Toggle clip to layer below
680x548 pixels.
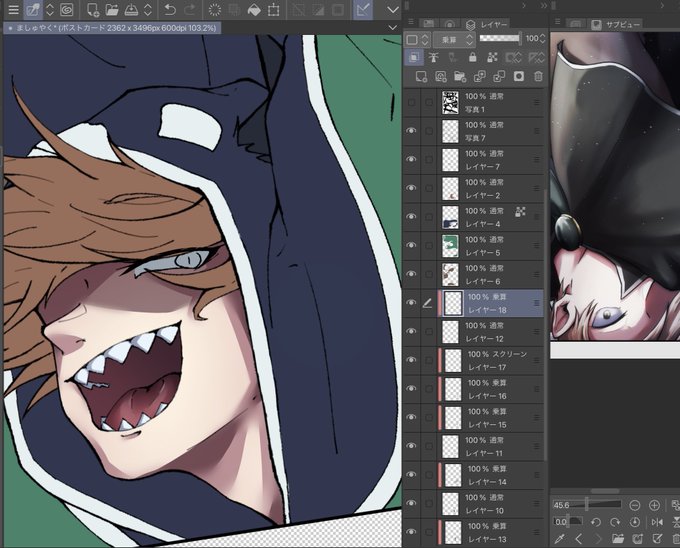point(414,57)
